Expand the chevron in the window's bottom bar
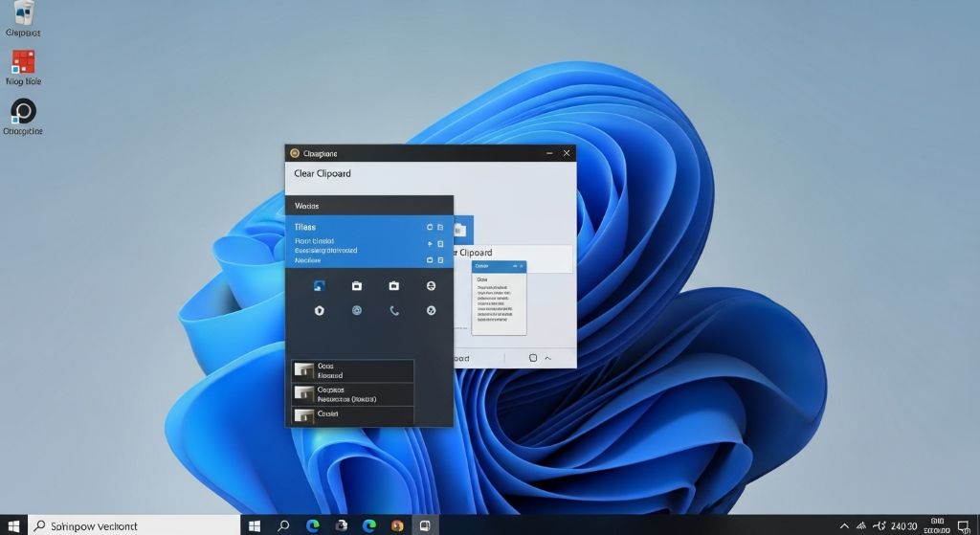The width and height of the screenshot is (980, 535). click(x=547, y=358)
